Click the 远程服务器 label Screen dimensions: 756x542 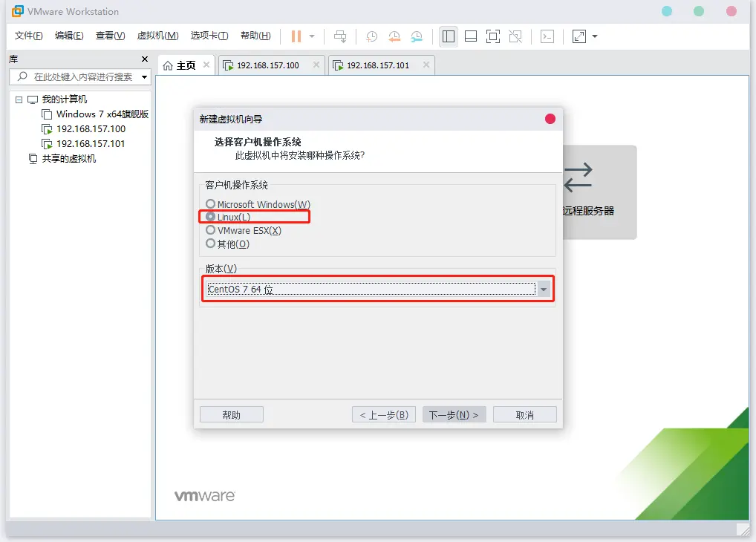pyautogui.click(x=589, y=211)
